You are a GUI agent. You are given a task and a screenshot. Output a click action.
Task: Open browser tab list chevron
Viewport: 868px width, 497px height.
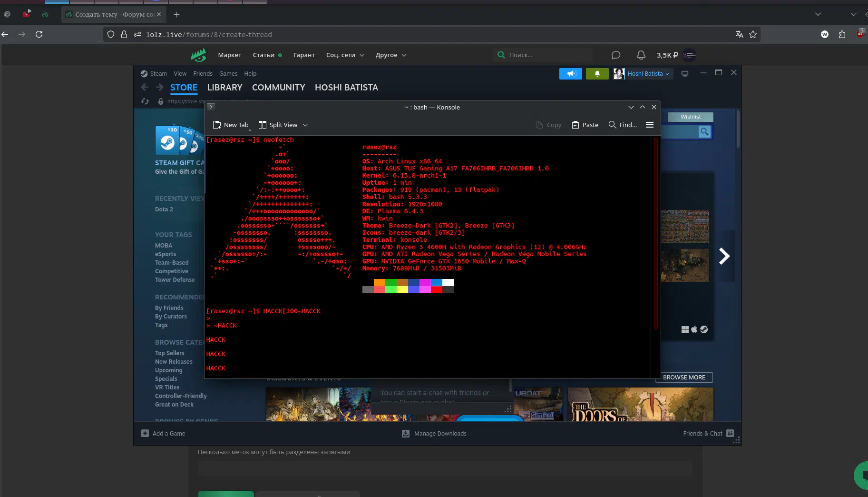pyautogui.click(x=818, y=14)
